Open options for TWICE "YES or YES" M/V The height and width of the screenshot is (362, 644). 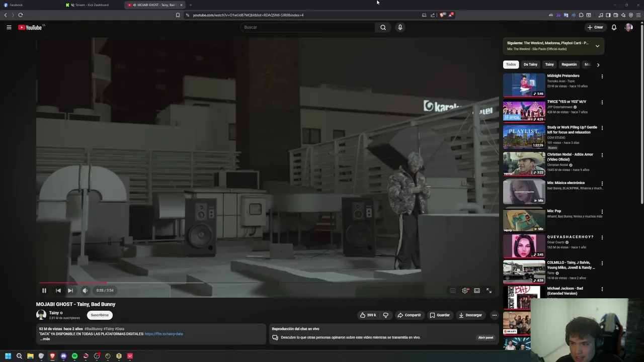602,102
